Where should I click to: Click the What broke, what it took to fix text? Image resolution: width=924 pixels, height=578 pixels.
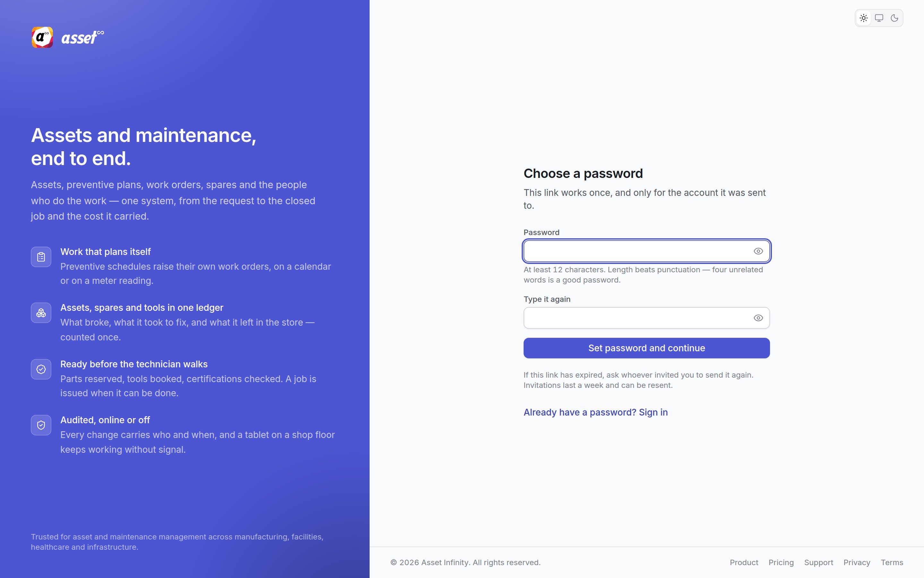[187, 330]
